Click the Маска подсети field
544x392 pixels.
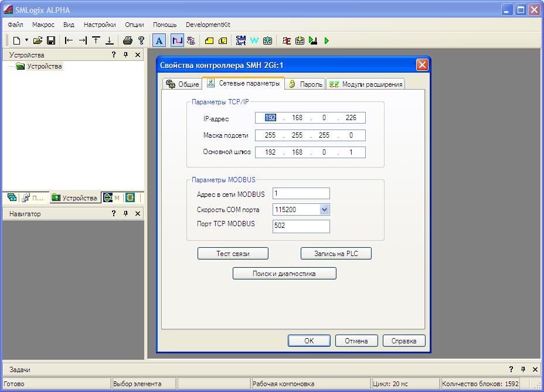pyautogui.click(x=310, y=135)
